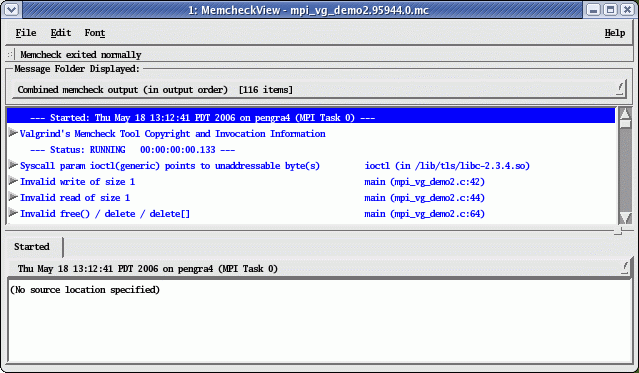Click the Invalid read of size 1 text
The height and width of the screenshot is (373, 639).
[x=75, y=198]
